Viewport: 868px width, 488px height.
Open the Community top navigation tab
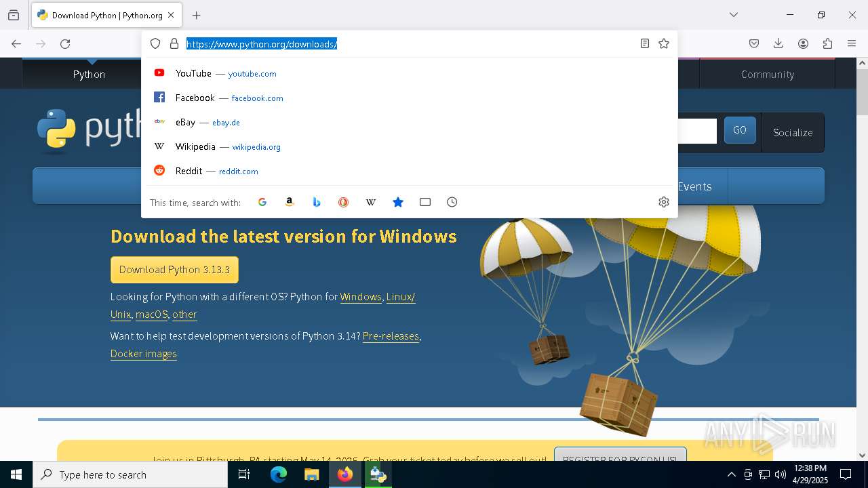click(767, 74)
